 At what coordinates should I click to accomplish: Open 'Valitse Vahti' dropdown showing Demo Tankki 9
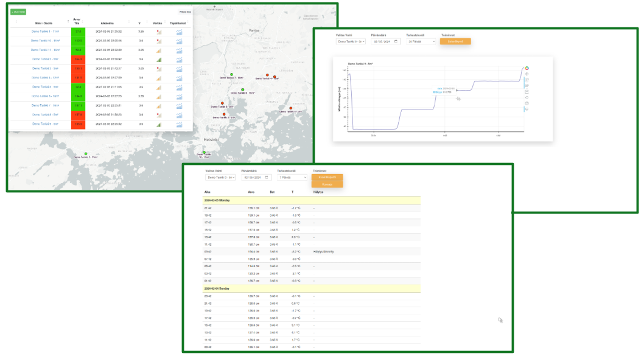(351, 41)
